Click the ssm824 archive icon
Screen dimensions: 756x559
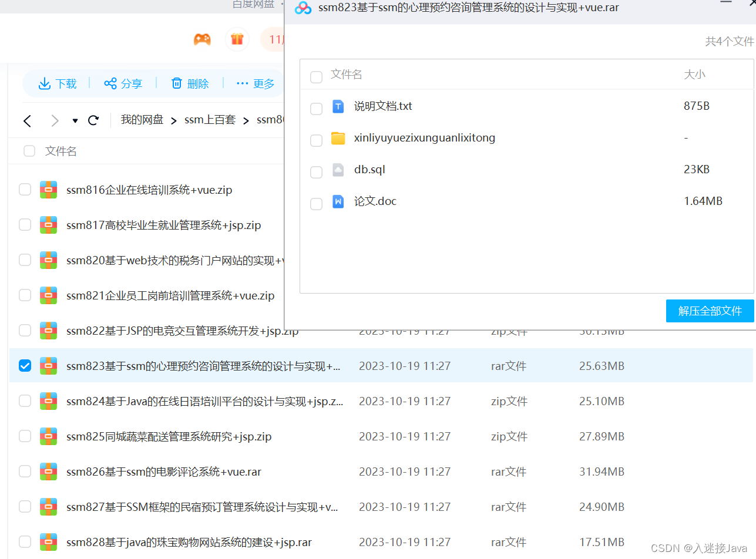[49, 401]
